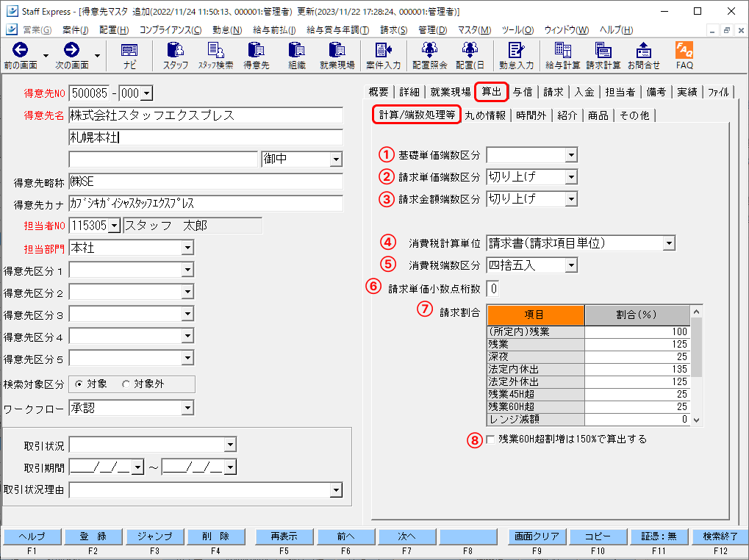Viewport: 749px width, 560px height.
Task: Open the マスタ(M) menu
Action: (474, 29)
